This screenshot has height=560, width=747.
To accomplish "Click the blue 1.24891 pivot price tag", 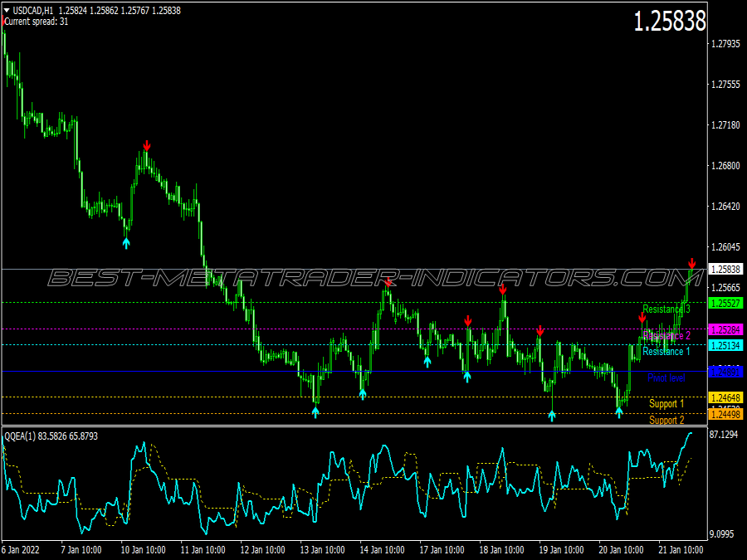I will [x=725, y=372].
